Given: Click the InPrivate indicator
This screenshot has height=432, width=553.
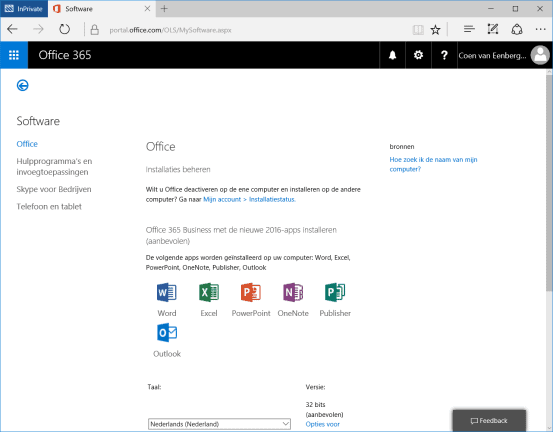Looking at the screenshot, I should point(24,9).
